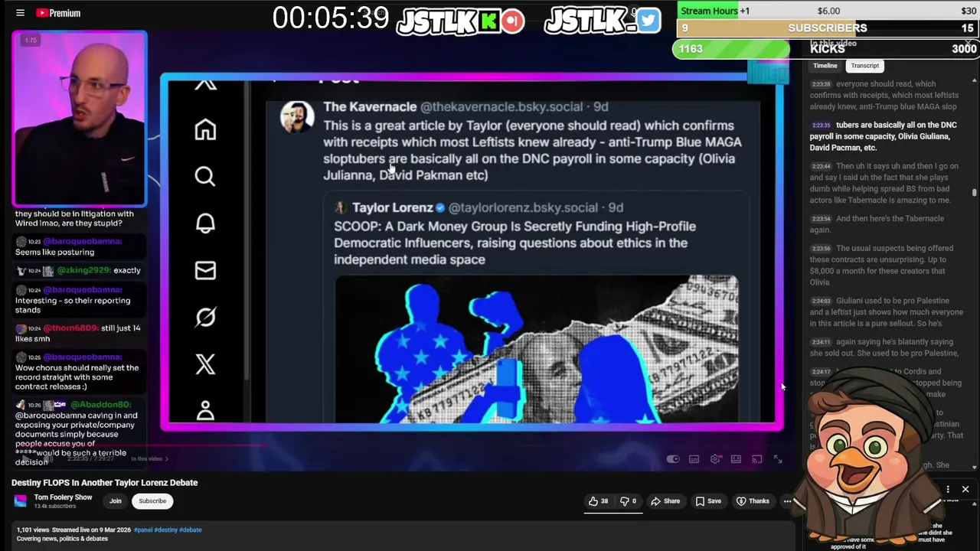This screenshot has width=980, height=551.
Task: Join the Tom Foolery Show channel
Action: (x=115, y=501)
